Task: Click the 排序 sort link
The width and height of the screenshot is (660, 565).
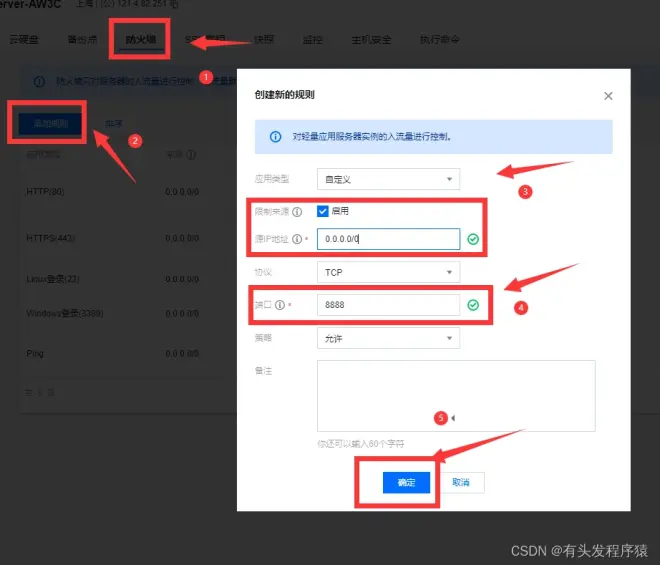Action: point(114,123)
